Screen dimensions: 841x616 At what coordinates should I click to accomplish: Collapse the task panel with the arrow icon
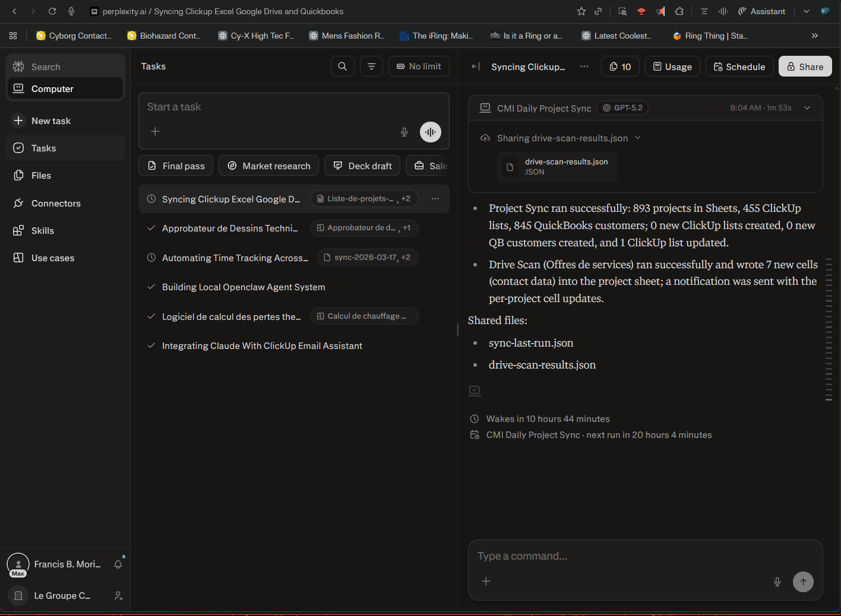[475, 66]
